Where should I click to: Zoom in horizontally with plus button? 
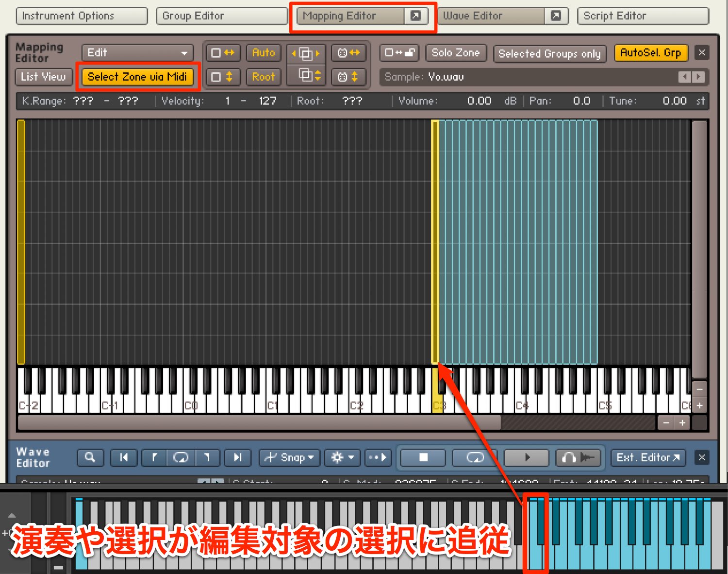(x=682, y=423)
